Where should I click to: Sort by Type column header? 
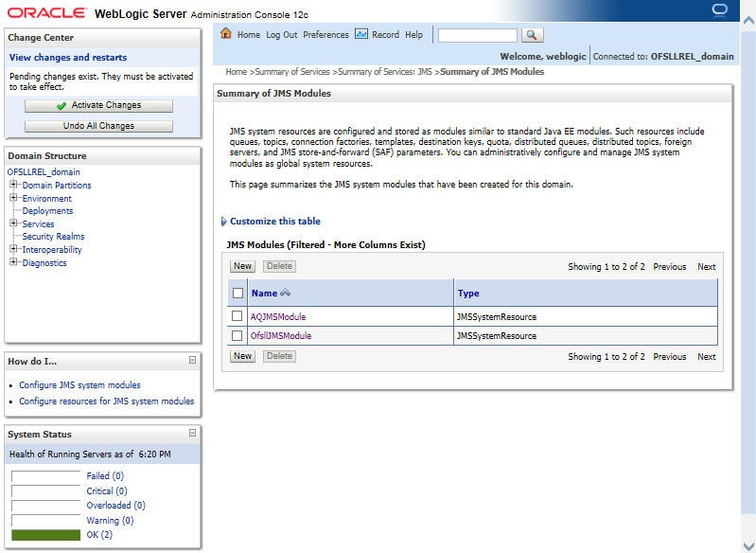[x=468, y=294]
